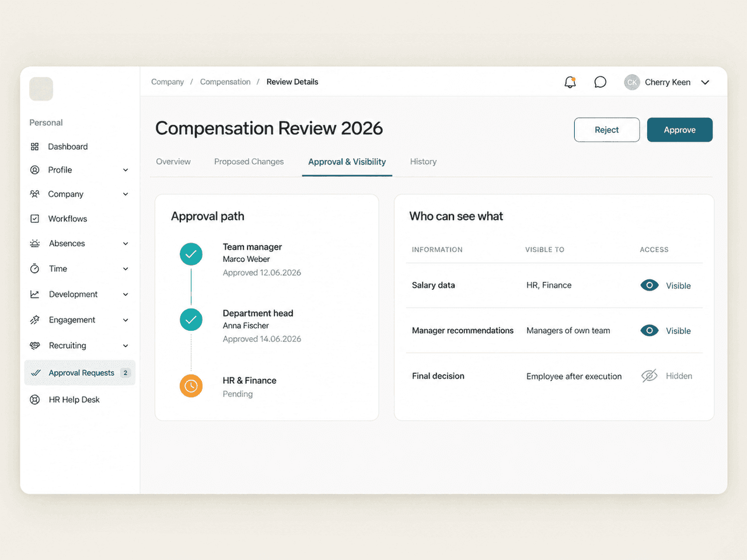747x560 pixels.
Task: Click the Approval Requests double-check icon
Action: click(36, 373)
